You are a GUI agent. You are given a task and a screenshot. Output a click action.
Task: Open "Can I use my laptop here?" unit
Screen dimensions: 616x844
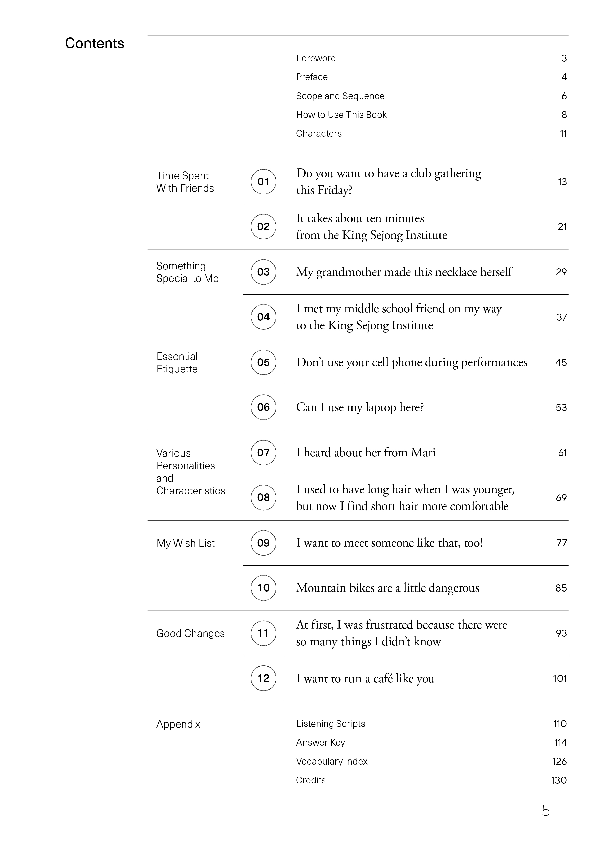(360, 407)
